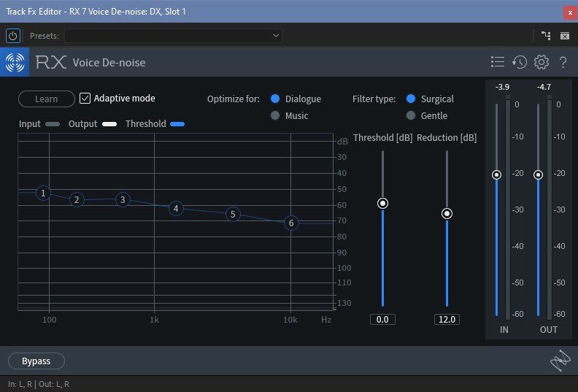Choose the Surgical filter type

click(x=411, y=99)
